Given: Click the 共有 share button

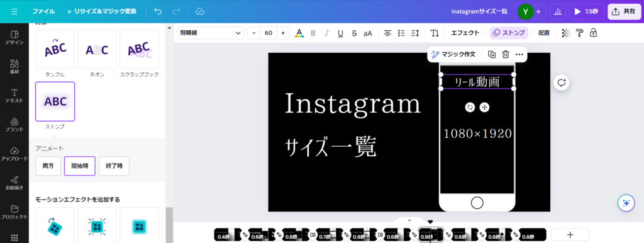Looking at the screenshot, I should [x=624, y=11].
